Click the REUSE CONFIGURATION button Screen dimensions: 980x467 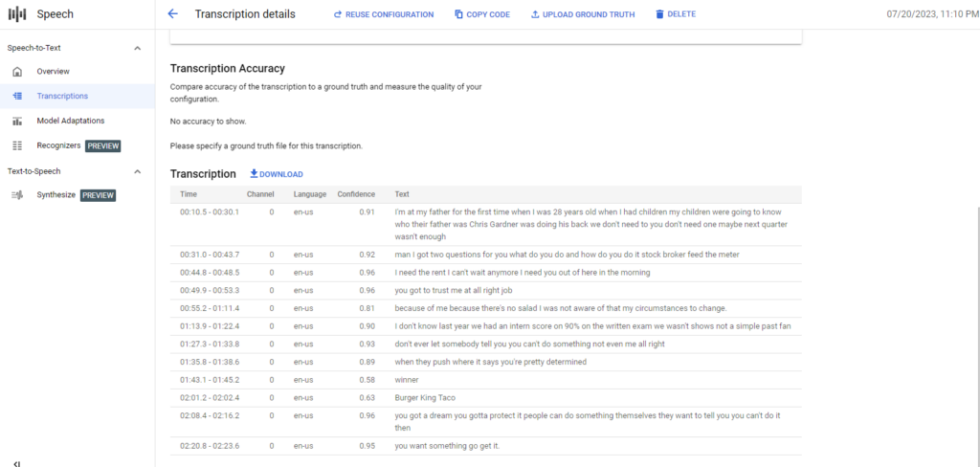(x=384, y=14)
